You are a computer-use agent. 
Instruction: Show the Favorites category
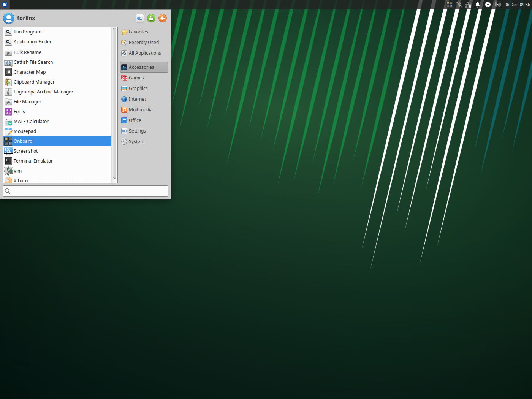[144, 32]
